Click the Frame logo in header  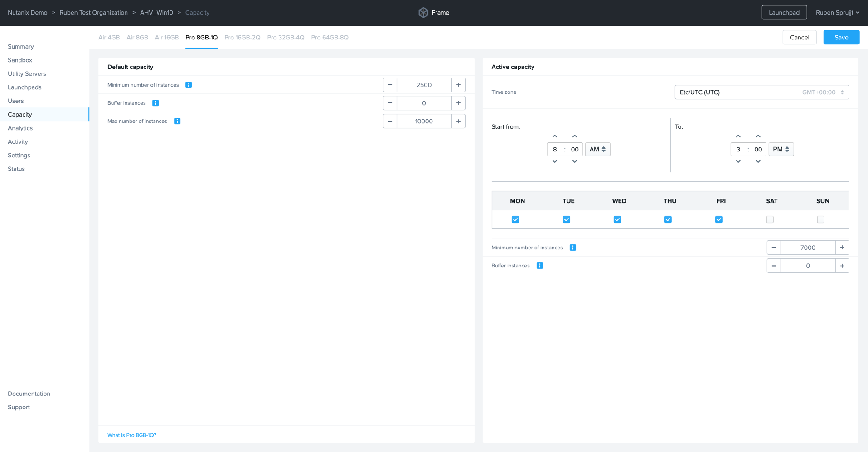[x=423, y=13]
